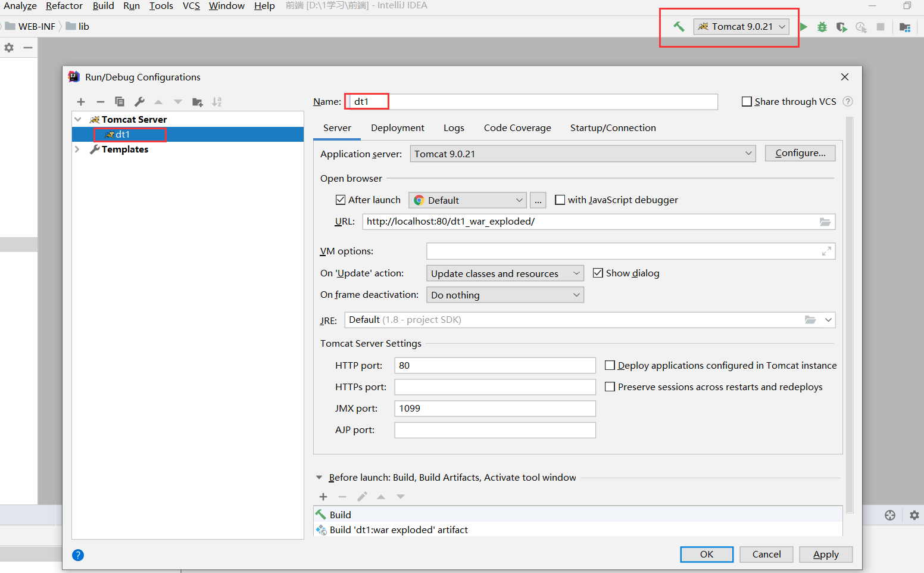The height and width of the screenshot is (573, 924).
Task: Open Tomcat 9.0.21 run configuration dropdown in toolbar
Action: [x=741, y=27]
